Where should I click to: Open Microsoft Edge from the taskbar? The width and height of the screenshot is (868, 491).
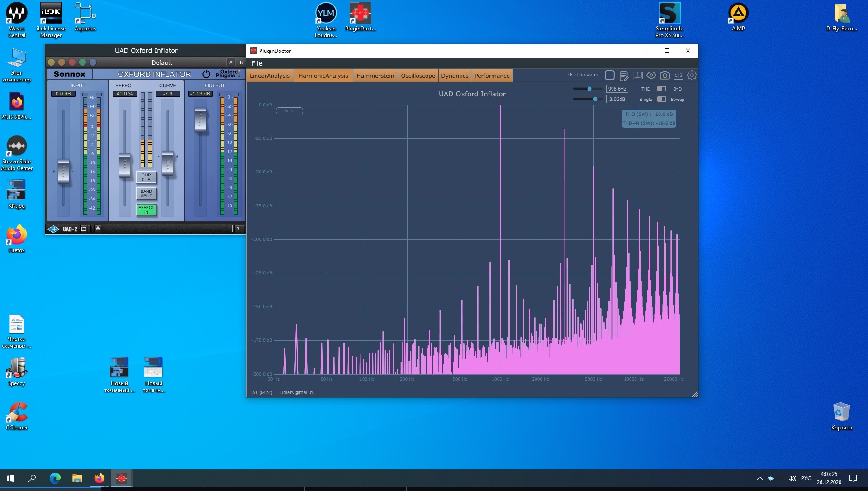55,478
